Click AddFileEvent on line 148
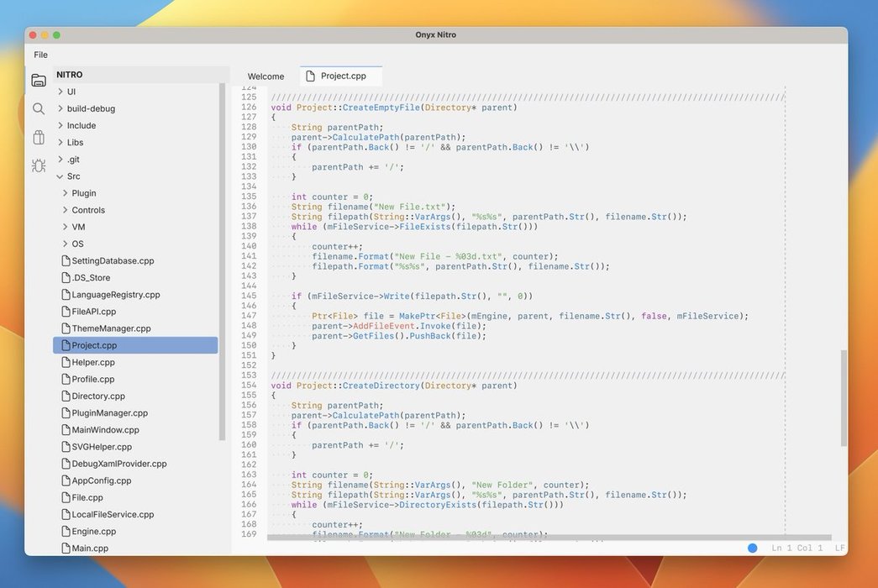Image resolution: width=878 pixels, height=588 pixels. click(x=384, y=326)
